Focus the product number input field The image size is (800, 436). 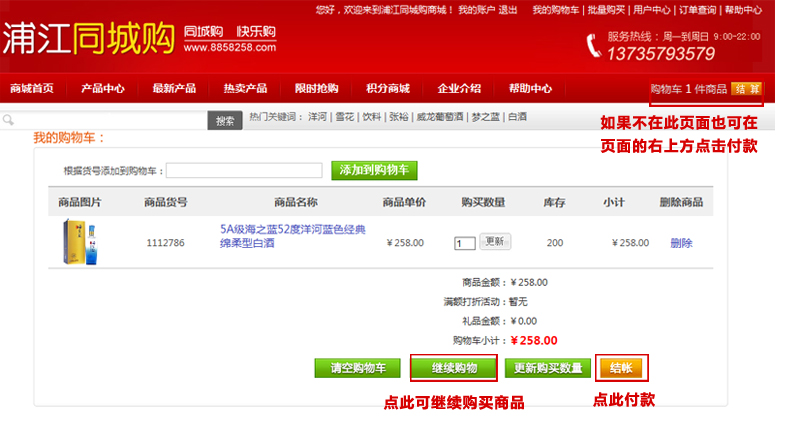244,171
